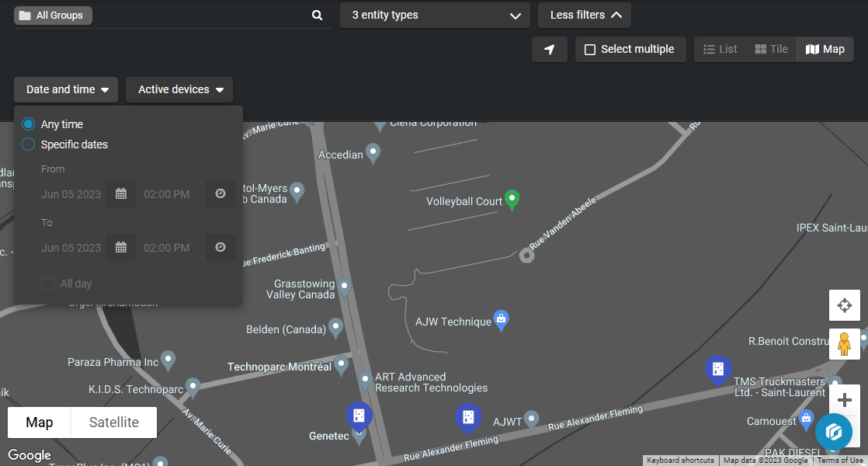Click the Rue Vanden Abeele cul-de-sac marker
The height and width of the screenshot is (466, 868).
(526, 256)
